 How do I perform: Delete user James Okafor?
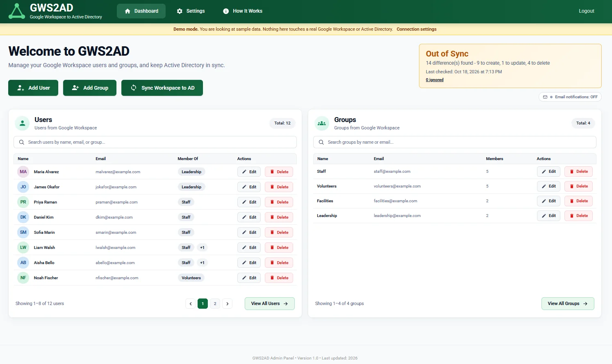(279, 187)
